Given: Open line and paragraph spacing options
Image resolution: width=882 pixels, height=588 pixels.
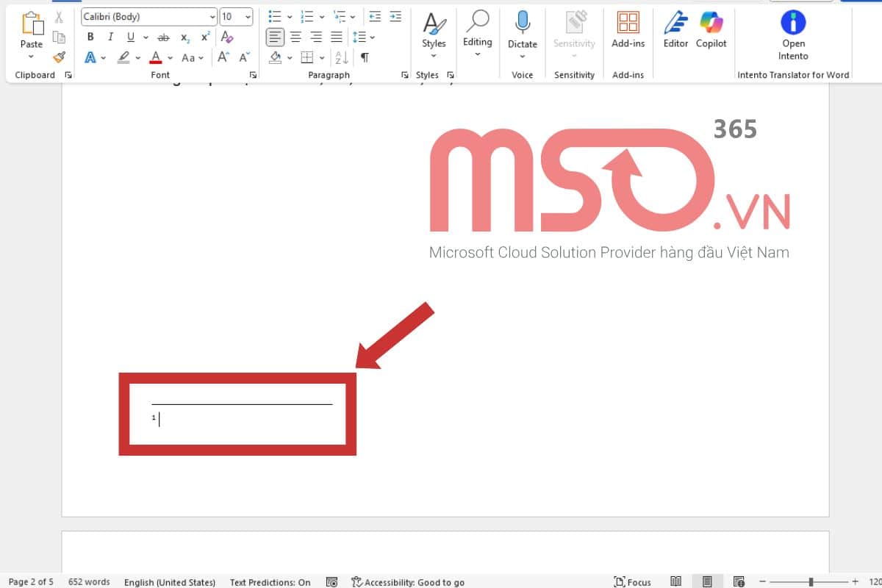Looking at the screenshot, I should click(x=359, y=37).
